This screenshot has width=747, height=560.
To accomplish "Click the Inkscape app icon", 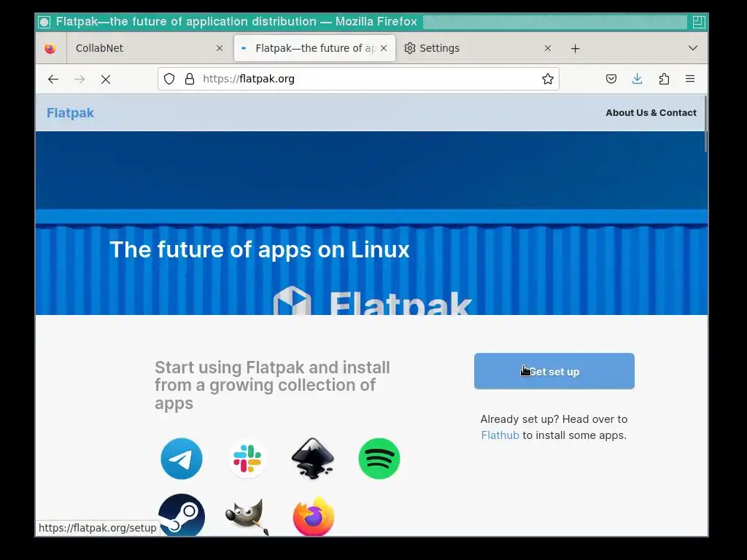I will [x=312, y=458].
